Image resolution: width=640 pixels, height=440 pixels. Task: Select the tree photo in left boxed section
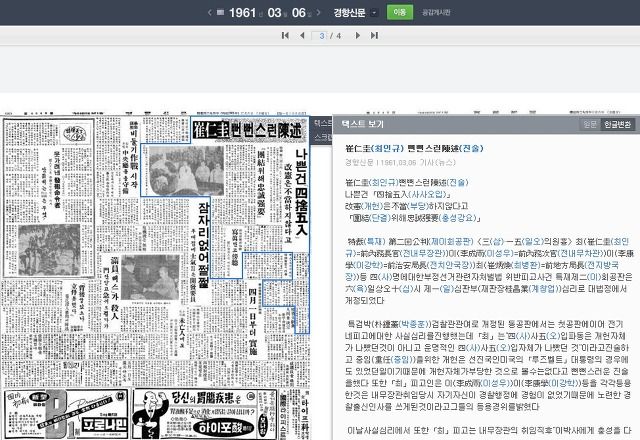click(49, 249)
